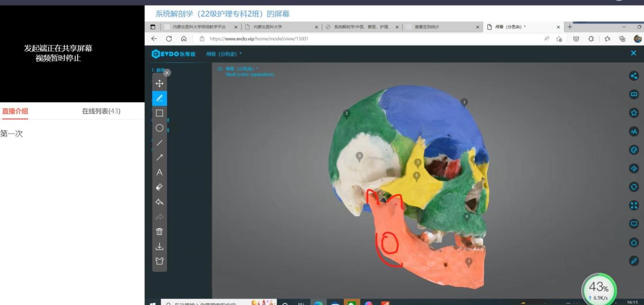Open the color palette settings
This screenshot has width=644, height=305.
[634, 150]
